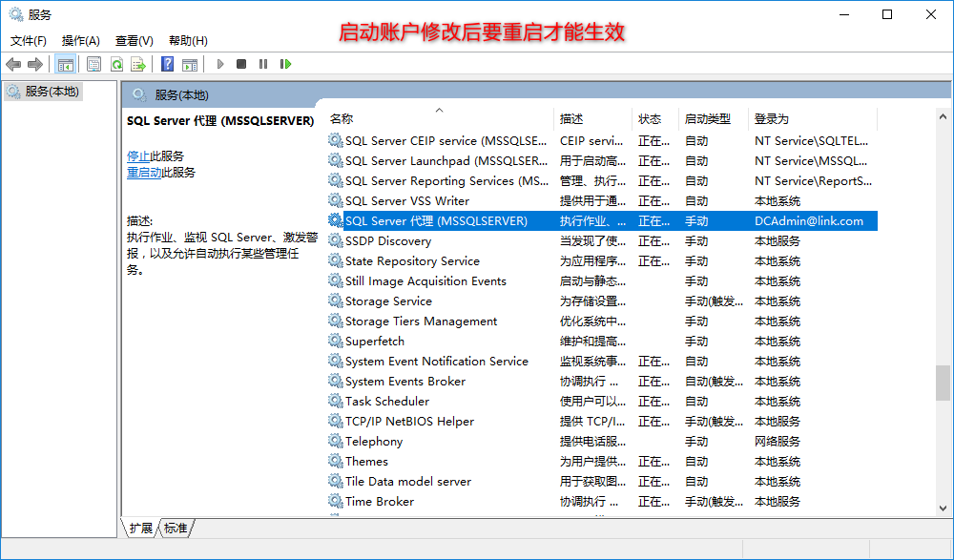This screenshot has height=560, width=954.
Task: Sort by the 启动类型 column header
Action: (713, 118)
